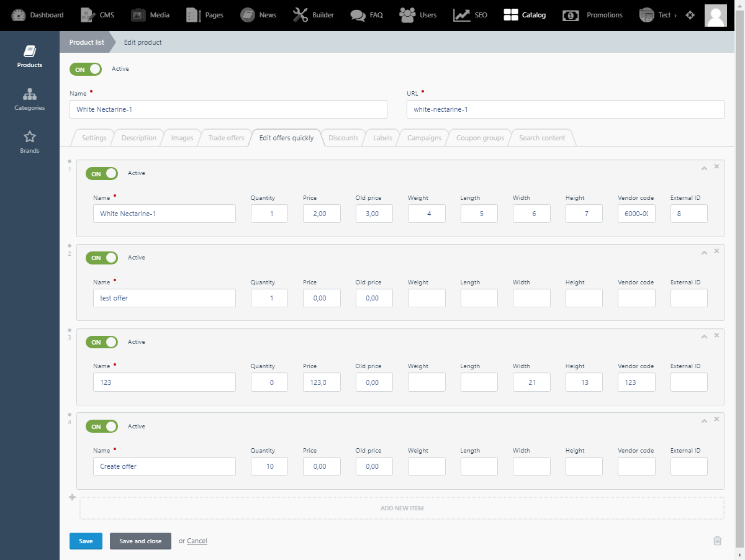Click the product Name field
Viewport: 745px width, 560px height.
tap(228, 109)
